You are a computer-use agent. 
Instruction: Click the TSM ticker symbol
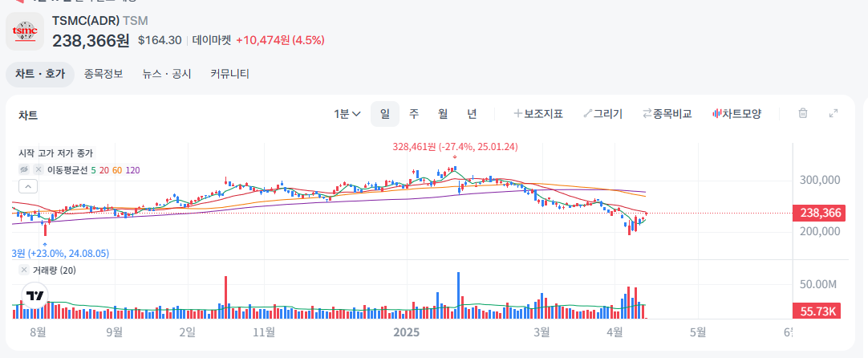point(135,21)
